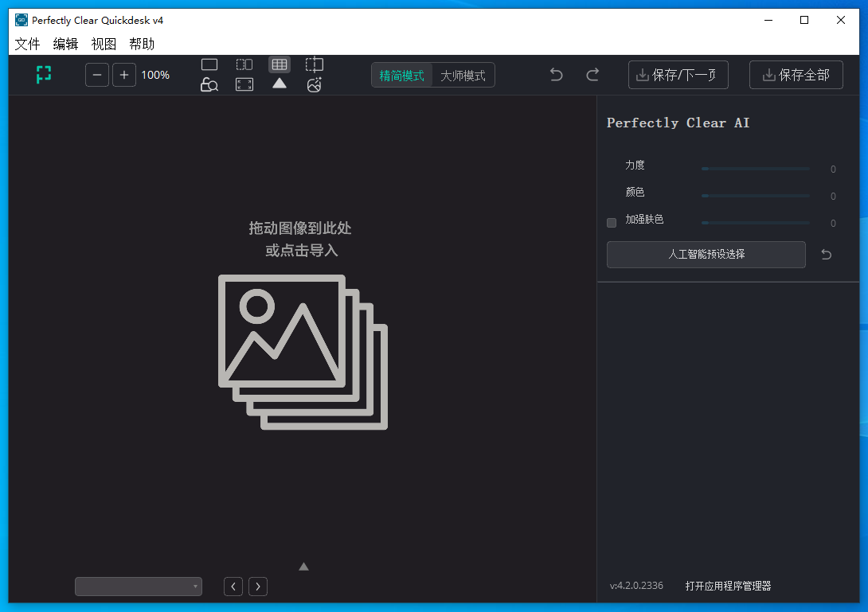Viewport: 868px width, 612px height.
Task: Click the 保存全部 button
Action: 796,75
